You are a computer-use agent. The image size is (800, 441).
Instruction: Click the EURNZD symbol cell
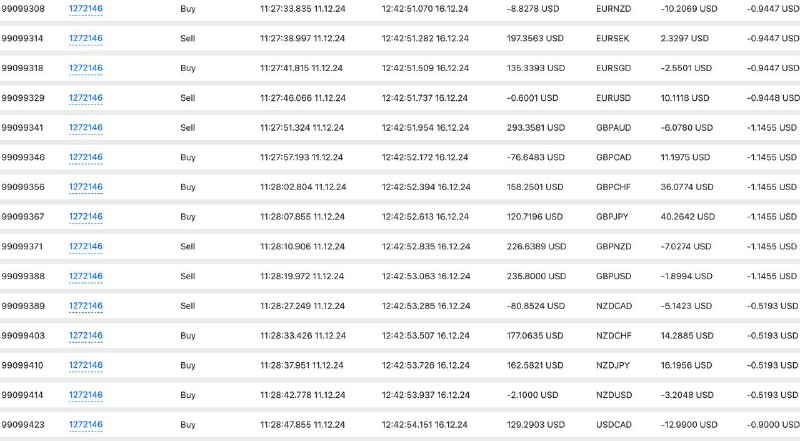click(x=613, y=9)
